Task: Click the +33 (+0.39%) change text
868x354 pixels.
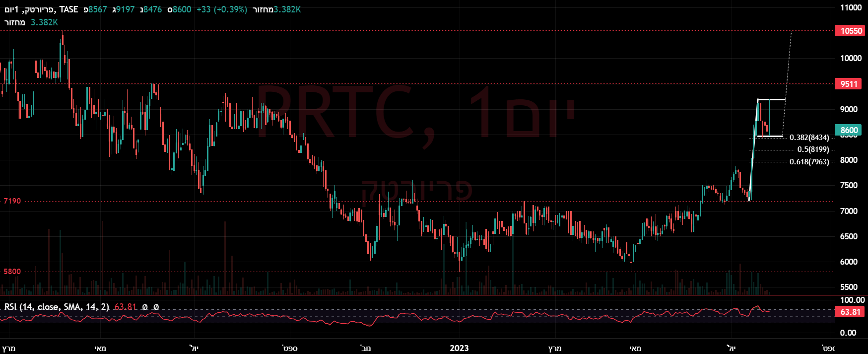Action: pyautogui.click(x=222, y=9)
